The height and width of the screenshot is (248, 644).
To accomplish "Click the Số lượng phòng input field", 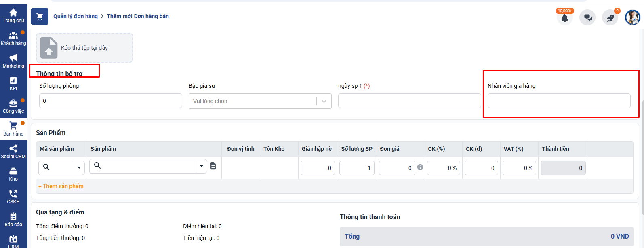I will tap(110, 101).
